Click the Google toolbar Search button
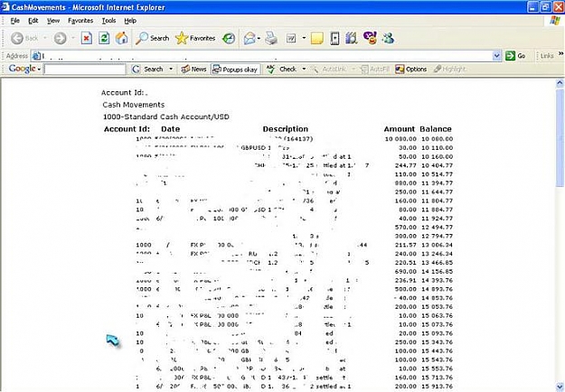The height and width of the screenshot is (392, 565). click(x=147, y=70)
